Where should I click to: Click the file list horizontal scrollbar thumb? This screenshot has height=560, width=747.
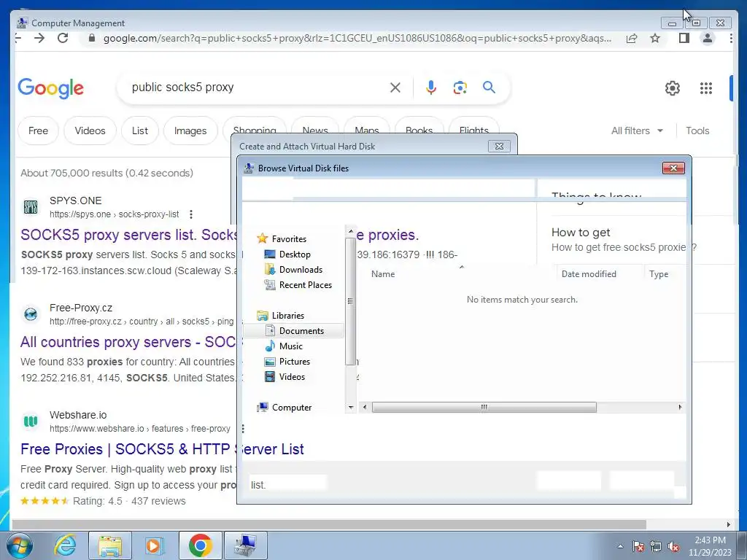point(484,407)
